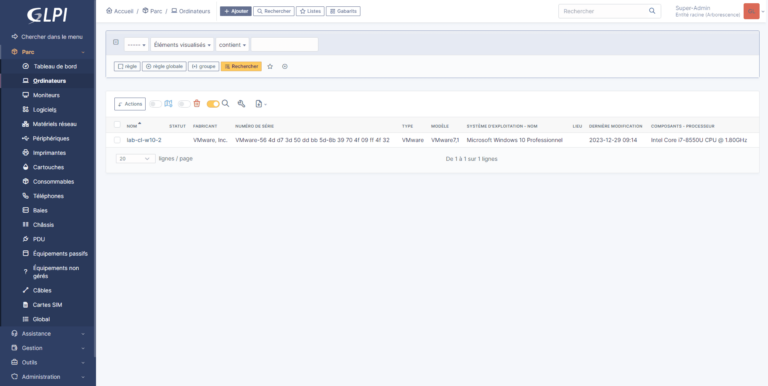
Task: Click the magnifier icon in results toolbar
Action: pyautogui.click(x=225, y=103)
